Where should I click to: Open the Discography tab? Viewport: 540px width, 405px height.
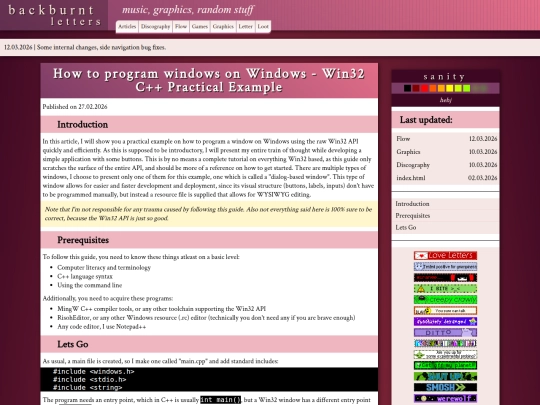155,27
